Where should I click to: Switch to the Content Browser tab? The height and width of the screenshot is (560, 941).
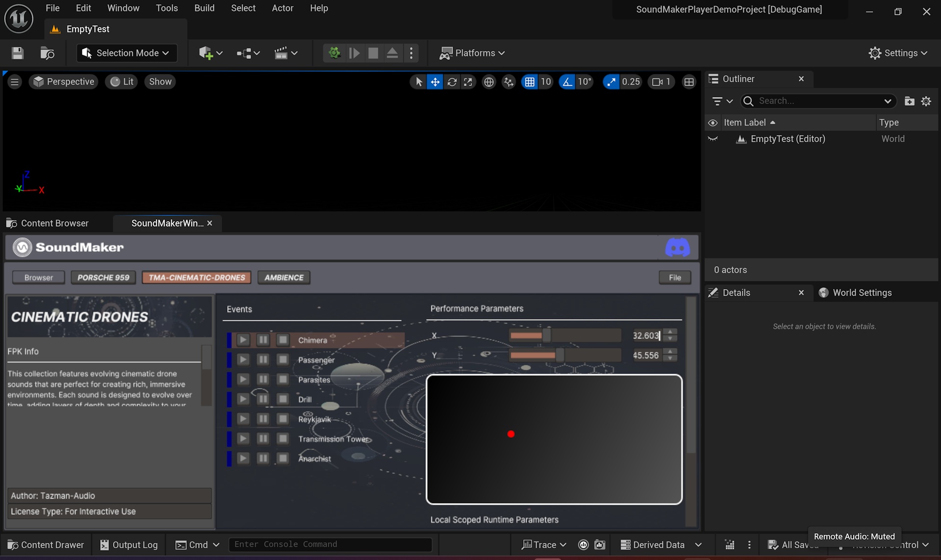[x=48, y=223]
